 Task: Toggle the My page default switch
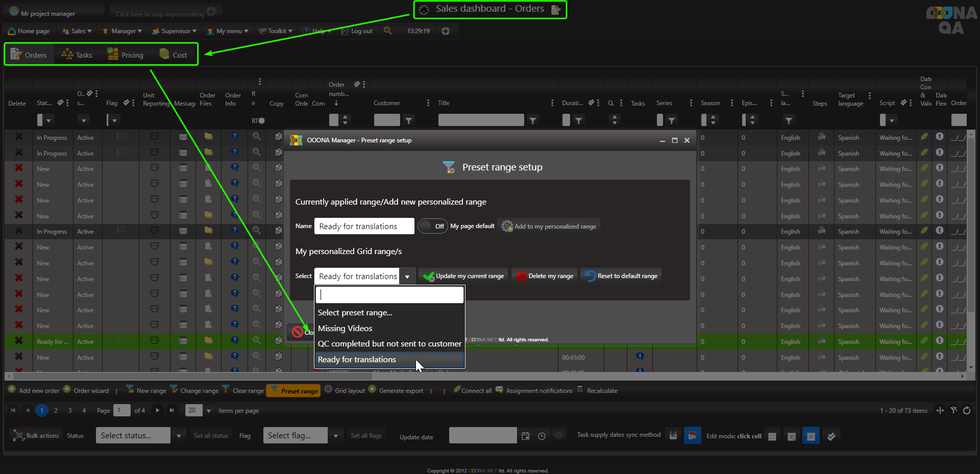(432, 226)
